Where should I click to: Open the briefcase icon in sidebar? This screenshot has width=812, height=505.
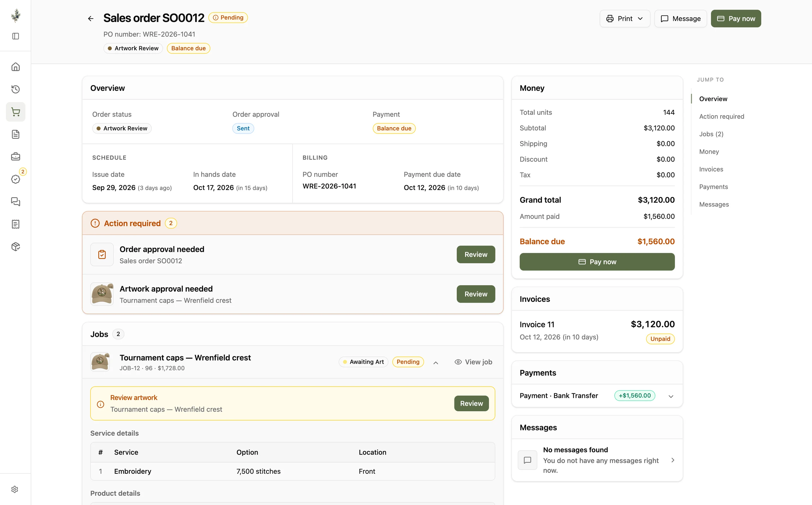[16, 157]
